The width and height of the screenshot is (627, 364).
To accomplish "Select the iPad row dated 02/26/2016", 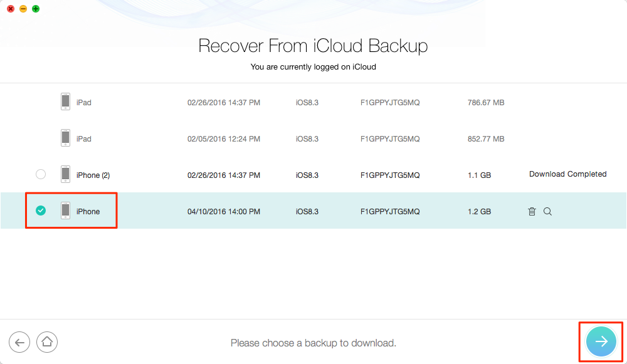I will point(313,102).
